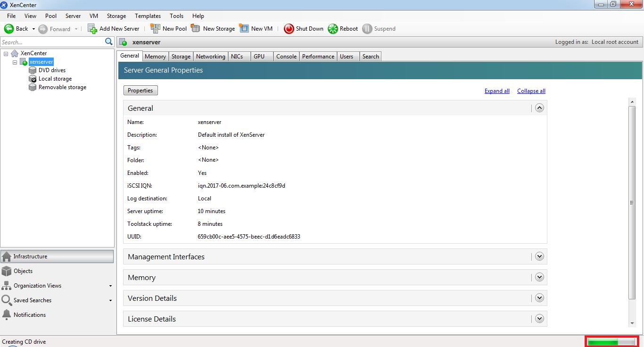Click the Creating CD drive status text
Screen dimensions: 644x347
coord(24,342)
